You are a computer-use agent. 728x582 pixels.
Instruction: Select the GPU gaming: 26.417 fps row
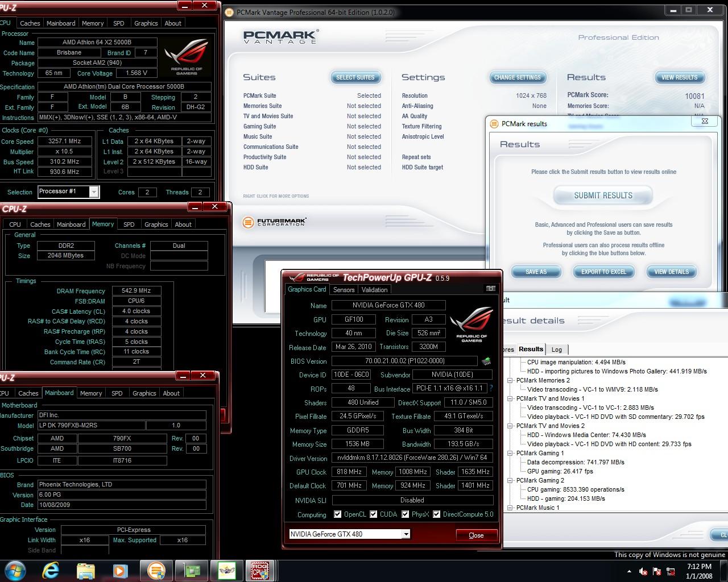[560, 471]
